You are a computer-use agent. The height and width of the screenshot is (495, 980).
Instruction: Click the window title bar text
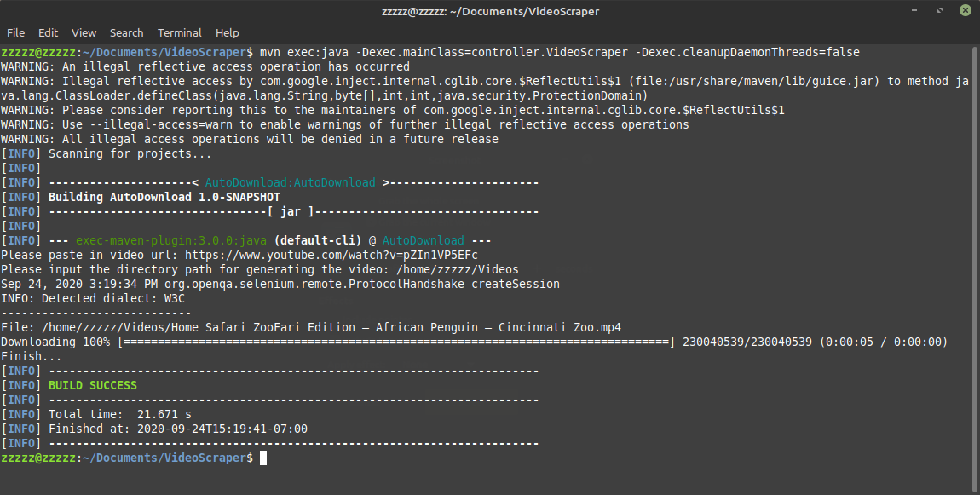pyautogui.click(x=490, y=11)
